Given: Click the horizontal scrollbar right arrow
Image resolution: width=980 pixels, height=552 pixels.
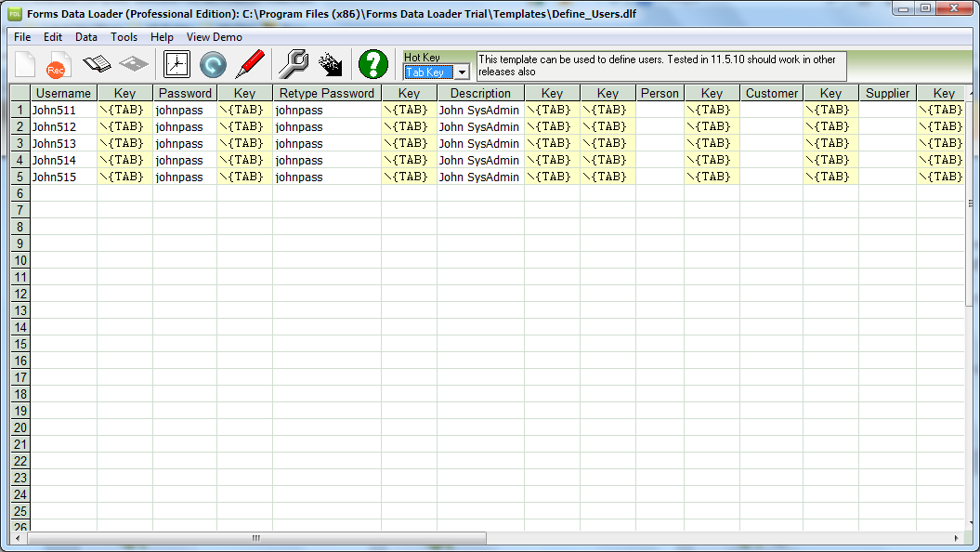Looking at the screenshot, I should 956,538.
